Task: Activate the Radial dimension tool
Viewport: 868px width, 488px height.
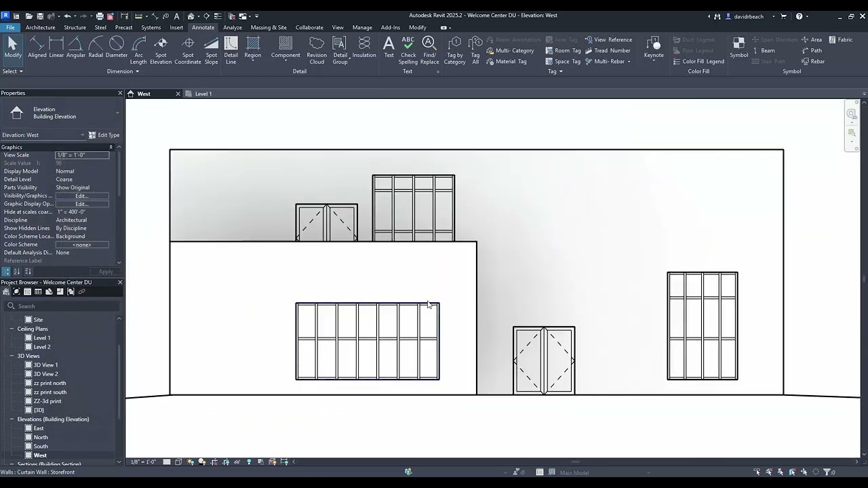Action: click(96, 47)
